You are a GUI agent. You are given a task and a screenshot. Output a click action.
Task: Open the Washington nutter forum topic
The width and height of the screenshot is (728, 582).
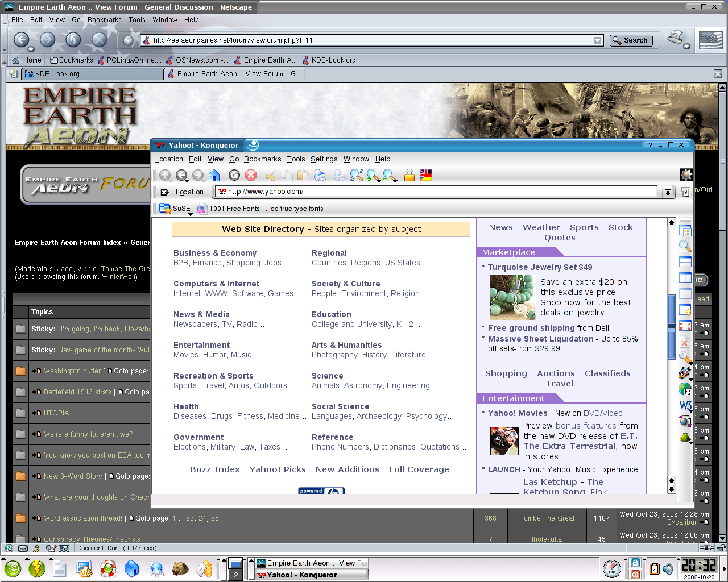72,371
